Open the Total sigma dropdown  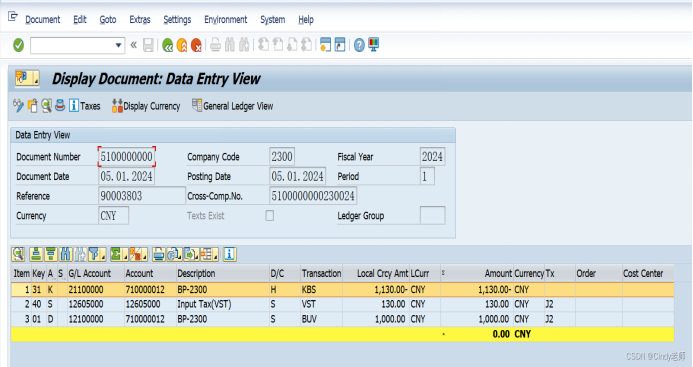tap(118, 254)
